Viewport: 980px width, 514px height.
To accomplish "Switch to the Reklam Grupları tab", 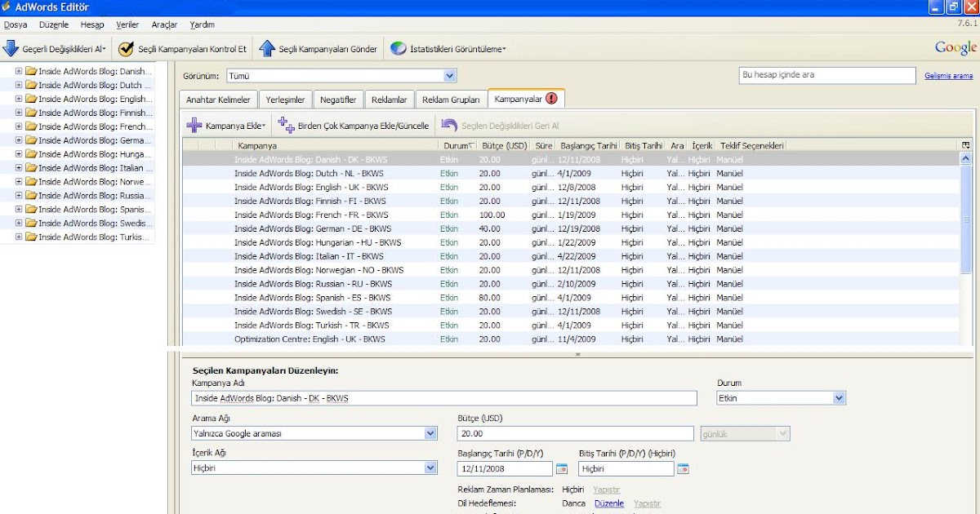I will 451,100.
